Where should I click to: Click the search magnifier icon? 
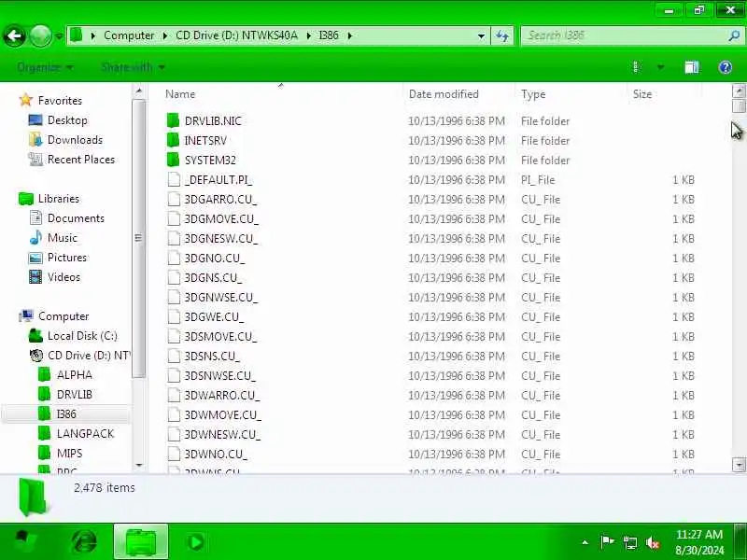pyautogui.click(x=734, y=35)
